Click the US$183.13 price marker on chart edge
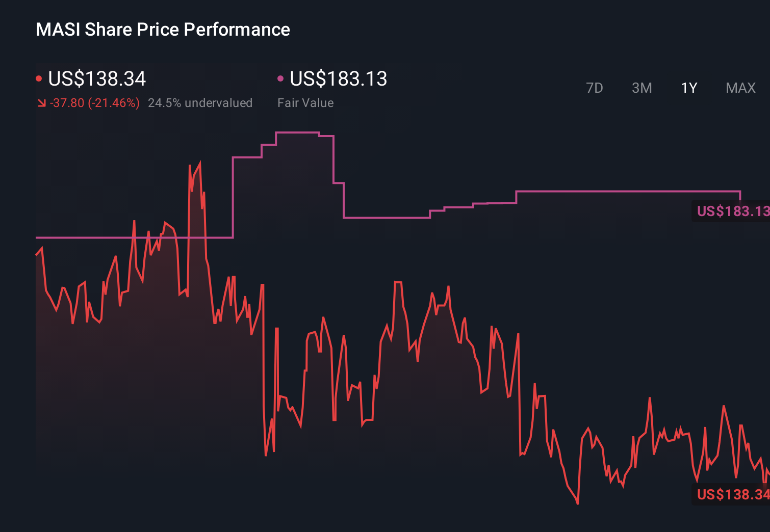The width and height of the screenshot is (770, 532). pyautogui.click(x=732, y=211)
